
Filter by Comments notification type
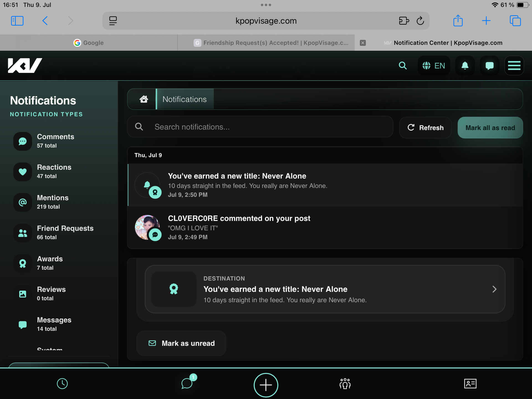pos(59,141)
